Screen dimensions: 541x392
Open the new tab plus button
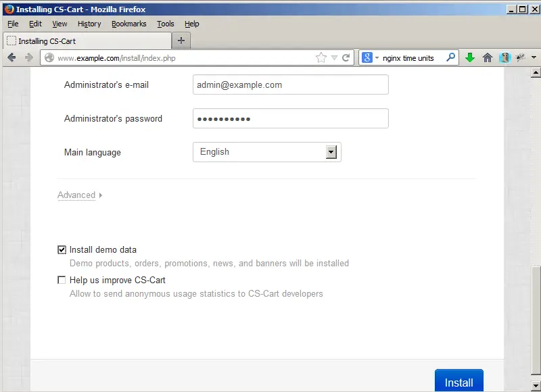(x=181, y=41)
